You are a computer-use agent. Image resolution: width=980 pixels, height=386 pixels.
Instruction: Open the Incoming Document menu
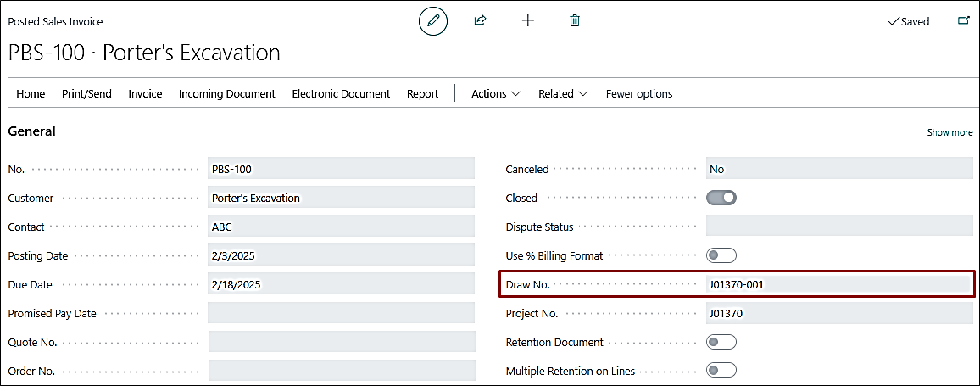(x=226, y=94)
